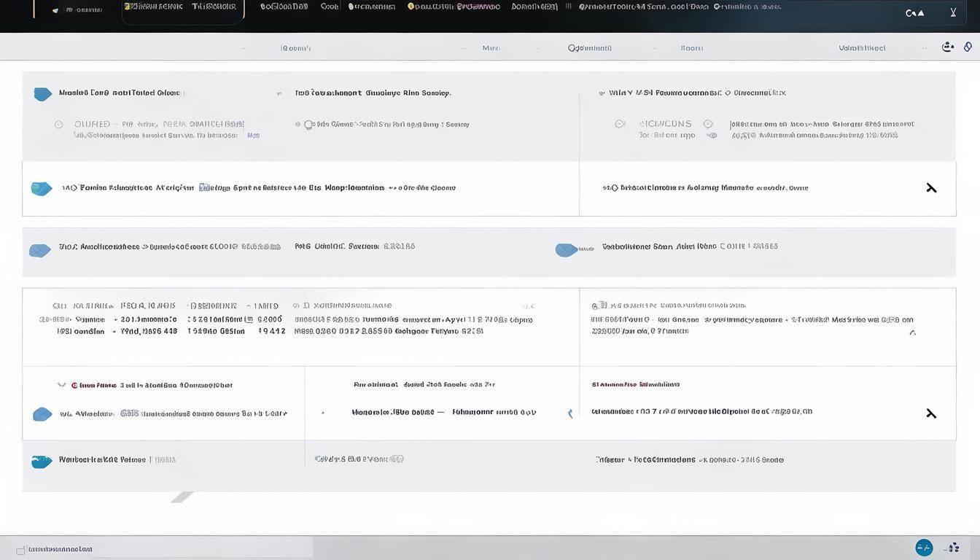The image size is (980, 560).
Task: Open the blue circular icon in the bottom status bar
Action: pyautogui.click(x=924, y=548)
